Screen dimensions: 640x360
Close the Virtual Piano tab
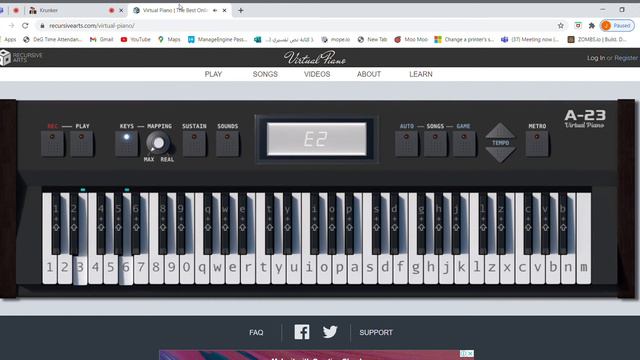(224, 11)
